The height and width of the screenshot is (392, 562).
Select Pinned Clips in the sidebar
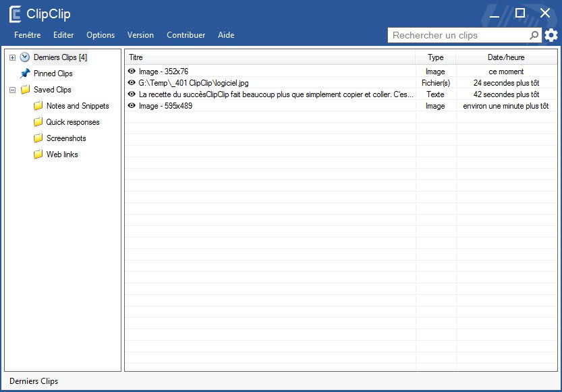(x=53, y=74)
